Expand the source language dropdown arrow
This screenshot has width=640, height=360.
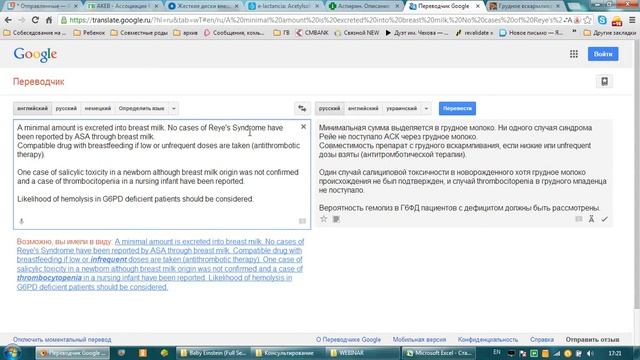[x=173, y=109]
